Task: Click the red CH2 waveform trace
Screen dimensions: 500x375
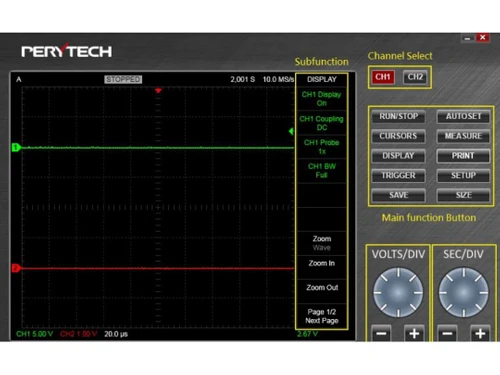Action: click(157, 268)
